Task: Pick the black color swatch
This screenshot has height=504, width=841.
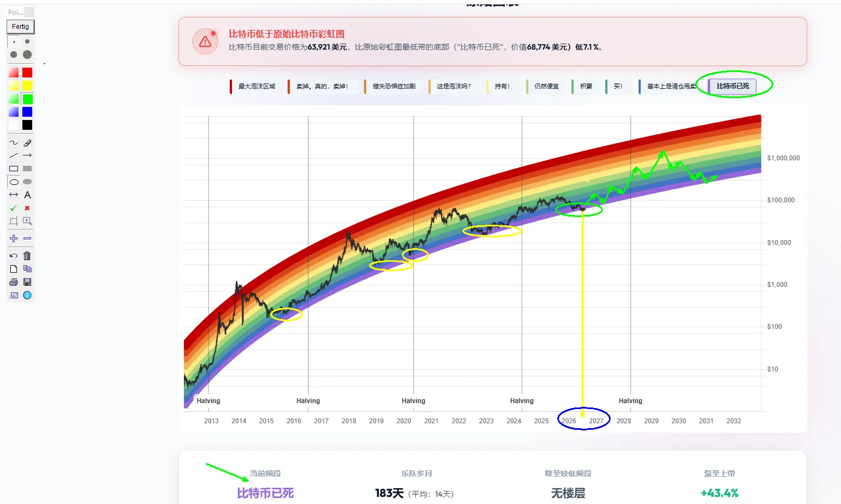Action: click(27, 125)
